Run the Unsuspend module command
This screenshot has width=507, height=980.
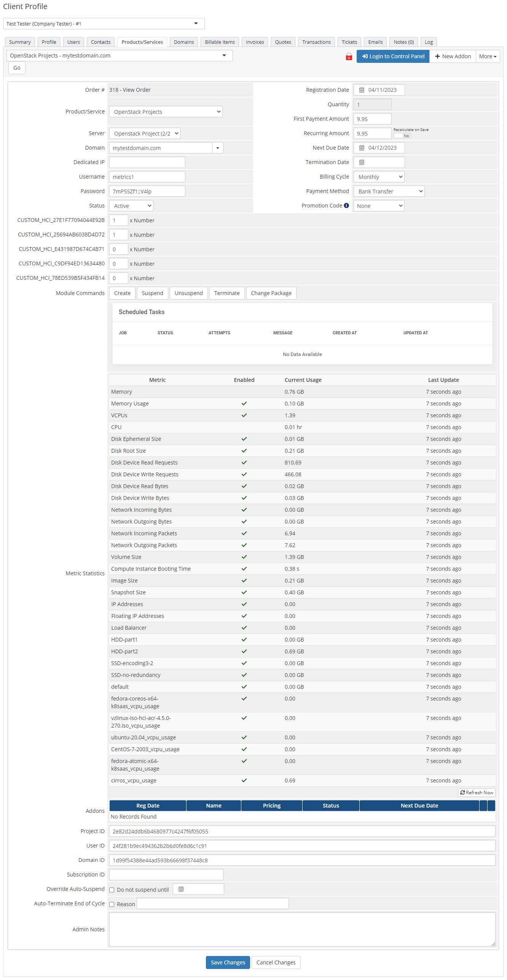point(189,293)
